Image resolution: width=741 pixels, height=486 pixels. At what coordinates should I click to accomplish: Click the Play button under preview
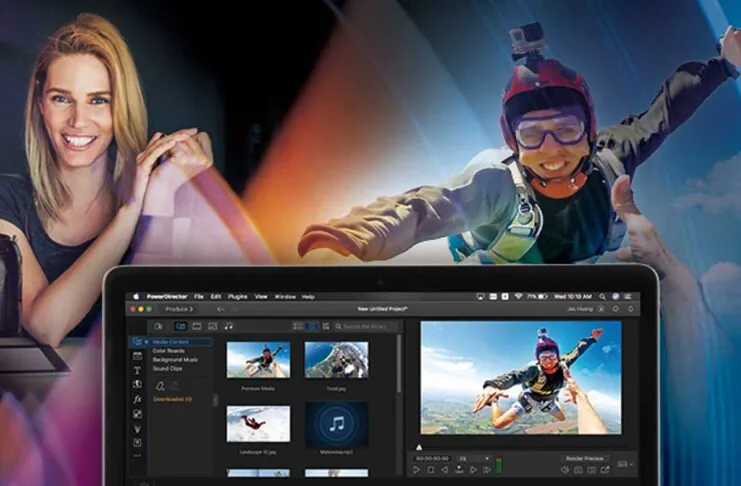coord(418,469)
